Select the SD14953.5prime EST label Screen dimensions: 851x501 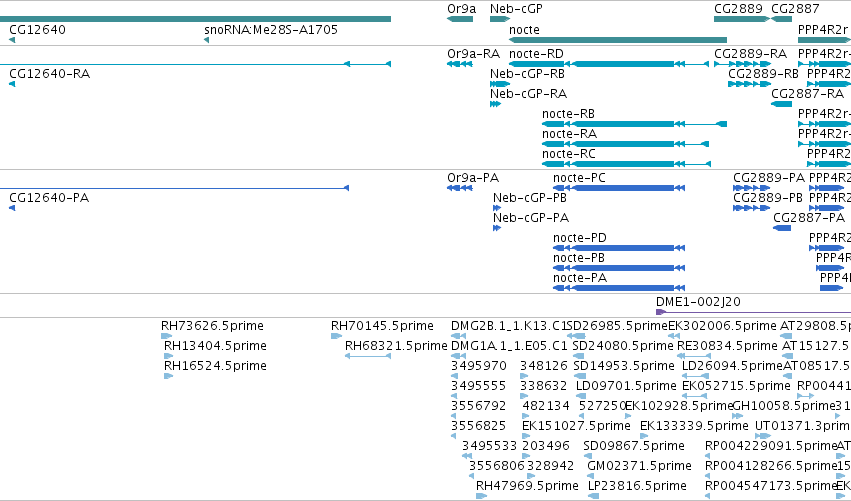624,366
